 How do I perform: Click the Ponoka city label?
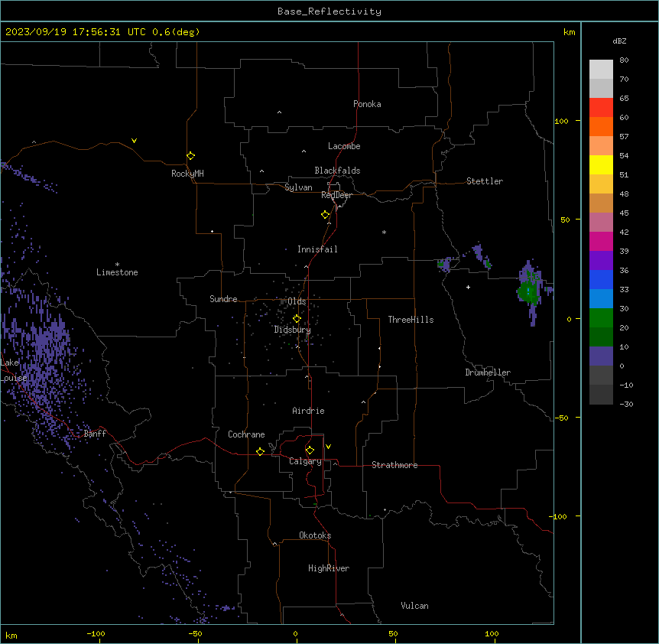[367, 104]
